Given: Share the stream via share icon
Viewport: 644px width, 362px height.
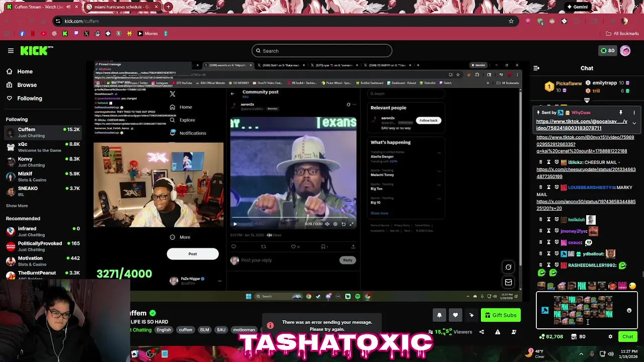Looking at the screenshot, I should [481, 332].
